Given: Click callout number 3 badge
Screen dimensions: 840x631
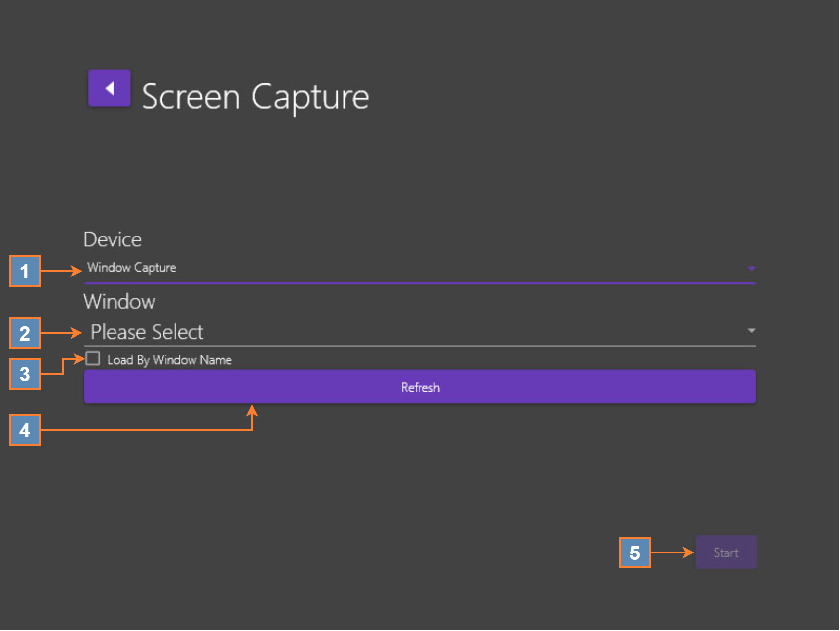Looking at the screenshot, I should coord(25,374).
